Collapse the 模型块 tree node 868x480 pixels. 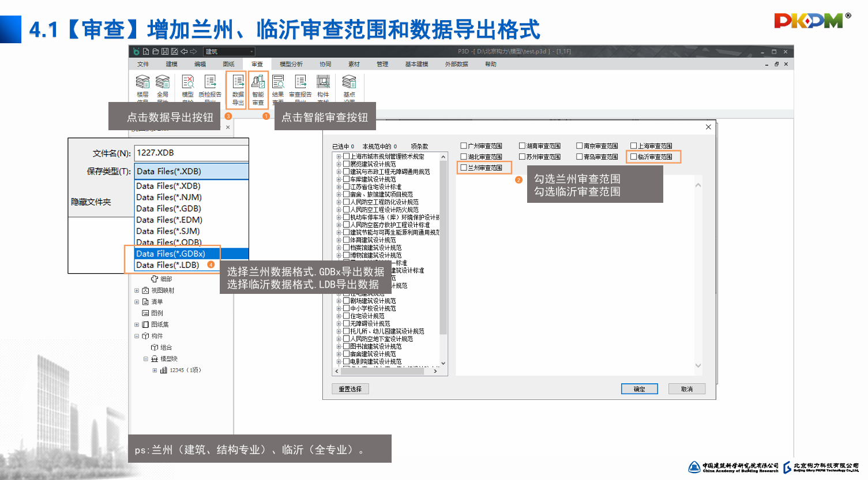coord(146,358)
